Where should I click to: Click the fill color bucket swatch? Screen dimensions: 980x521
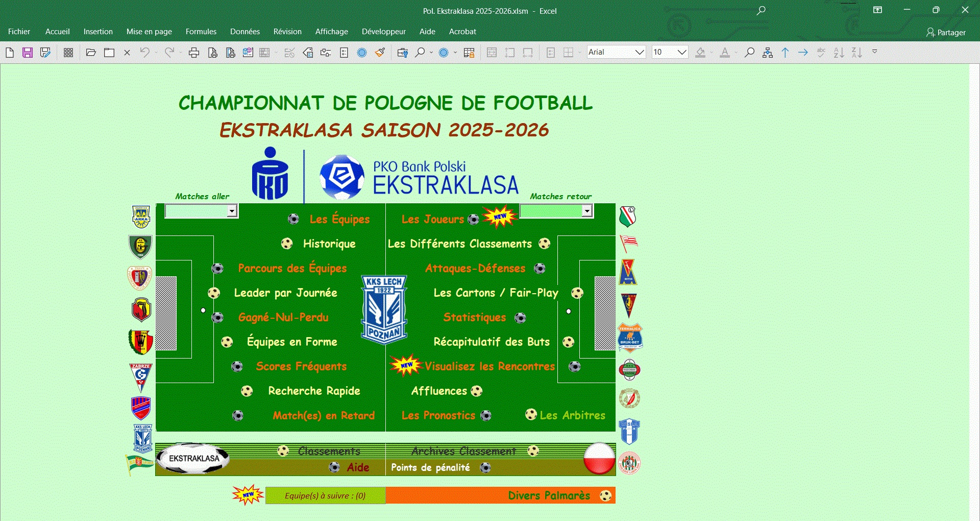tap(700, 53)
